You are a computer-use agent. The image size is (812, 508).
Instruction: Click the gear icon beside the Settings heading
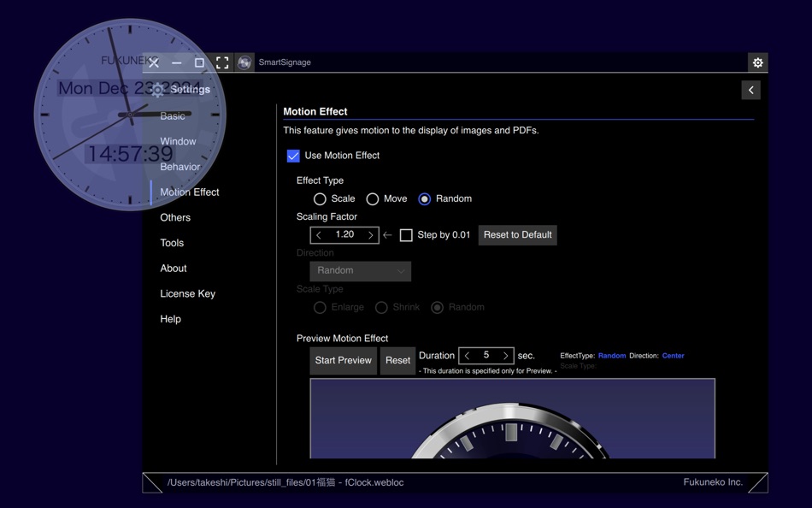tap(157, 90)
